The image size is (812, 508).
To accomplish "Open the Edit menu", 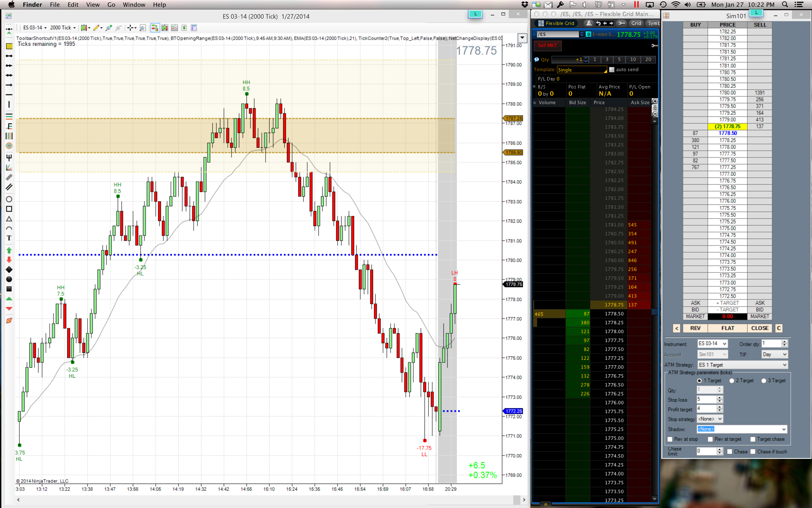I will tap(73, 5).
